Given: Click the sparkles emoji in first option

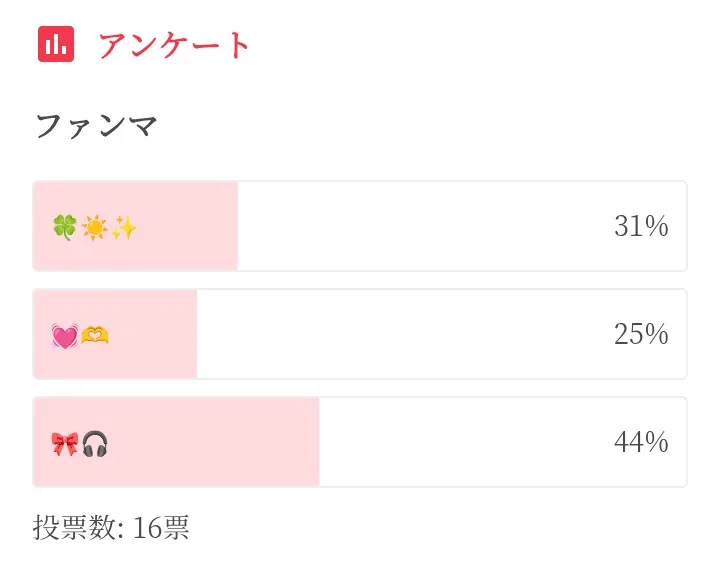Looking at the screenshot, I should 124,228.
